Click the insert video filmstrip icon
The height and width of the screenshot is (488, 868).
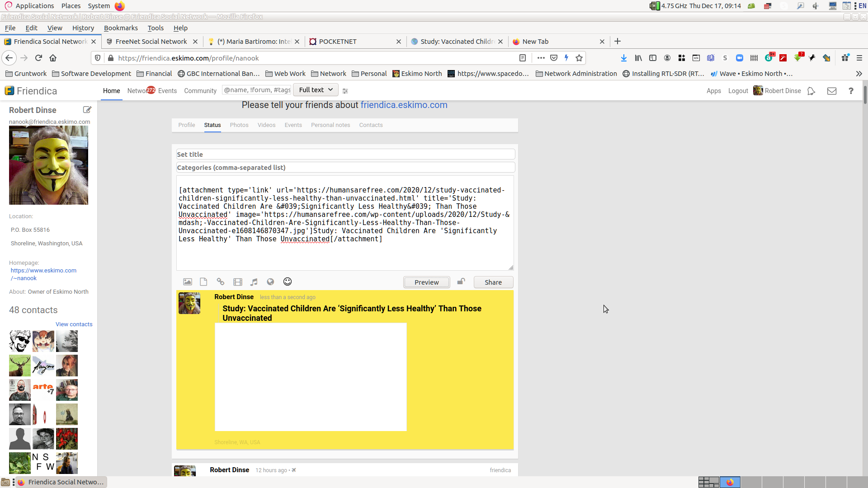tap(238, 282)
